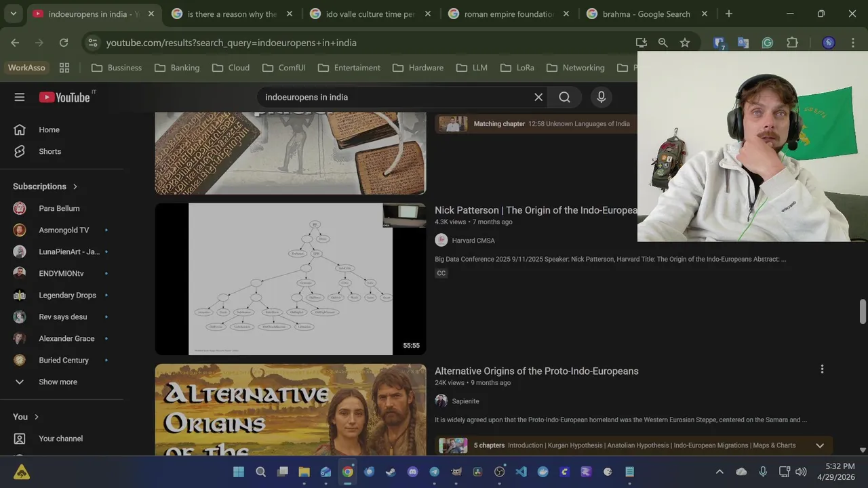Switch to 'is there a reason why' tab
868x488 pixels.
tap(232, 14)
